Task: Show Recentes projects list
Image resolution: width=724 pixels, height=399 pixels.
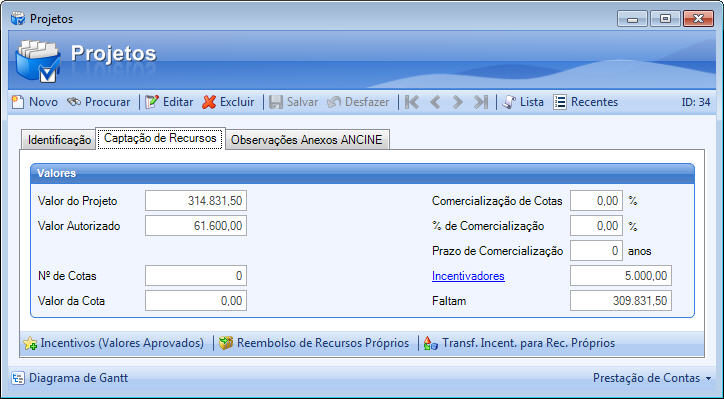Action: tap(586, 102)
